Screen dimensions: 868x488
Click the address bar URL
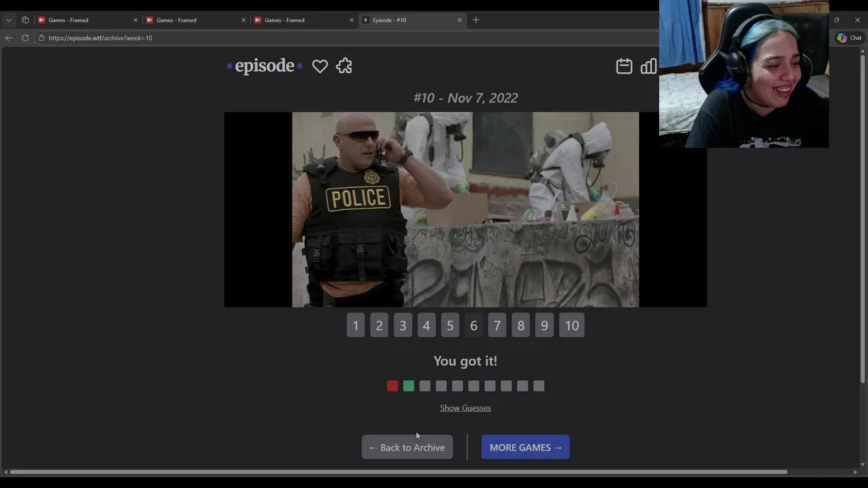[x=100, y=38]
